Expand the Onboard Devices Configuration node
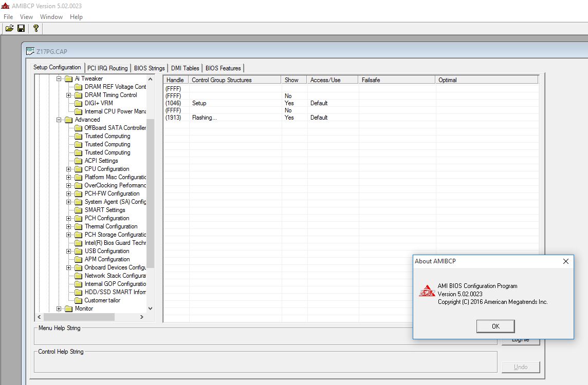This screenshot has height=385, width=588. 69,268
